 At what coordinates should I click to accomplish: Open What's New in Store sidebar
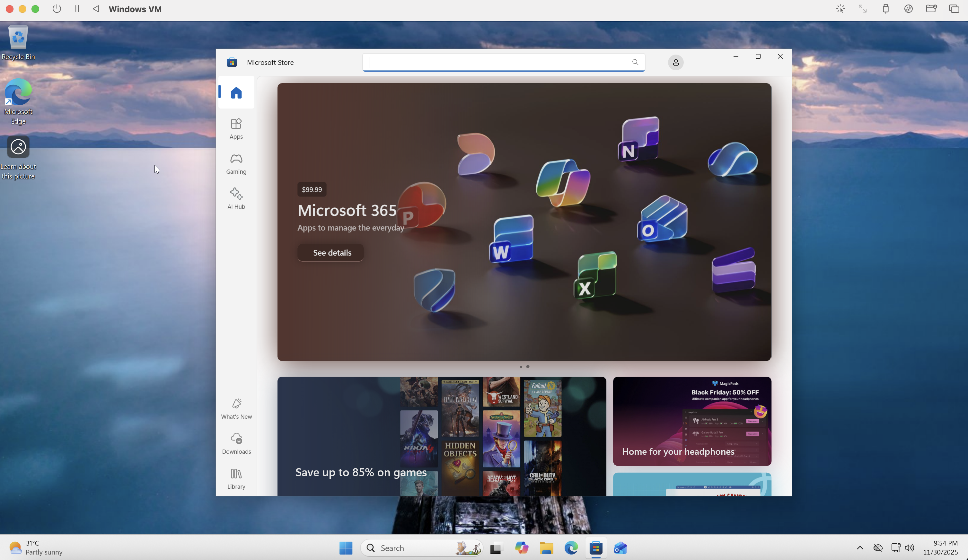click(236, 409)
